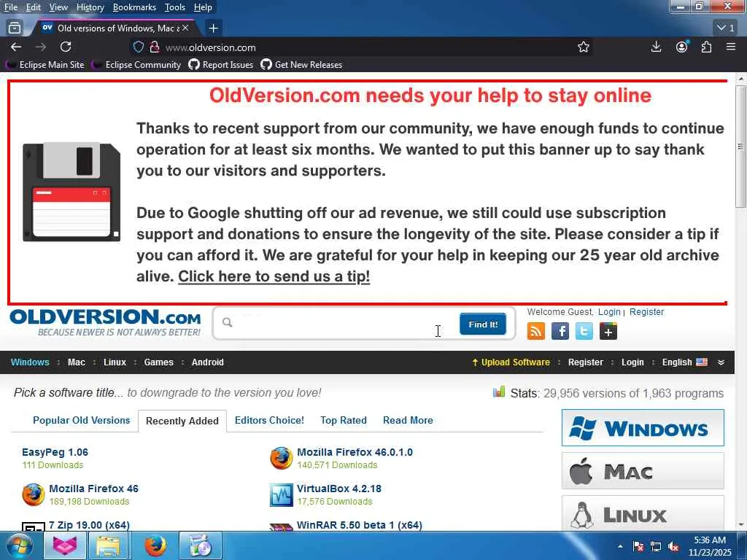This screenshot has height=560, width=747.
Task: Click the Mozilla Firefox 46 icon
Action: [x=34, y=494]
